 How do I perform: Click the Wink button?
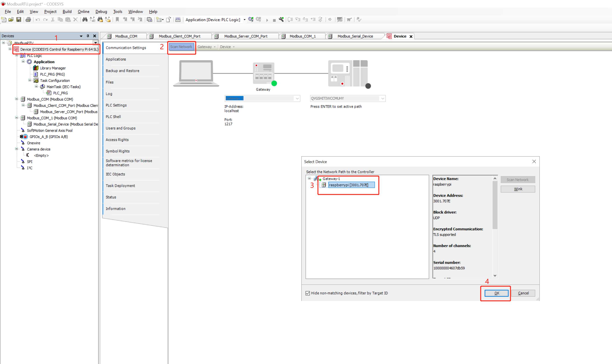click(x=518, y=189)
